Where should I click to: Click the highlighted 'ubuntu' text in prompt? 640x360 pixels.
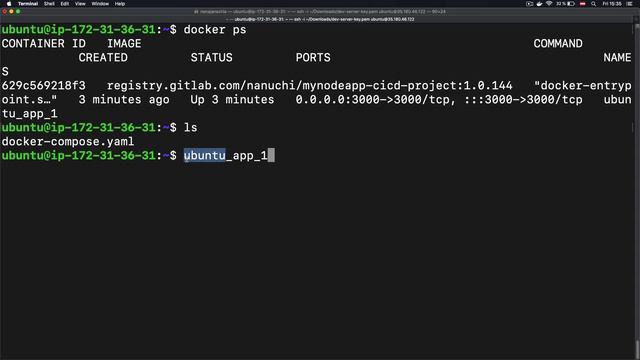(204, 156)
